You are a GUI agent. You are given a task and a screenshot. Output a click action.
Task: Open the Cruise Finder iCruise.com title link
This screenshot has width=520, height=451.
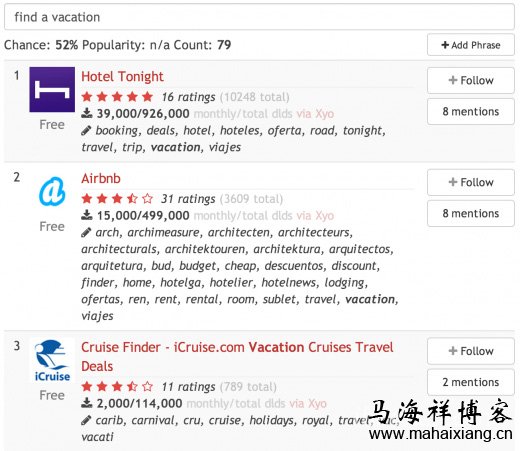[237, 357]
